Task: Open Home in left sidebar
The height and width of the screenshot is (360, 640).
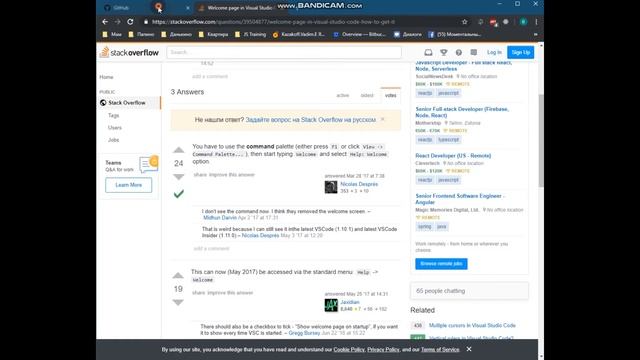Action: [x=107, y=77]
